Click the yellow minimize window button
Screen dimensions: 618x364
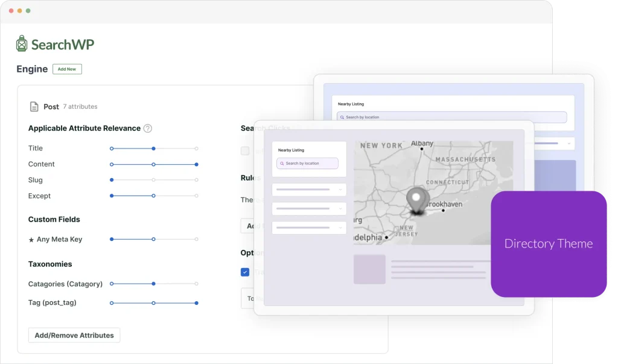point(20,11)
